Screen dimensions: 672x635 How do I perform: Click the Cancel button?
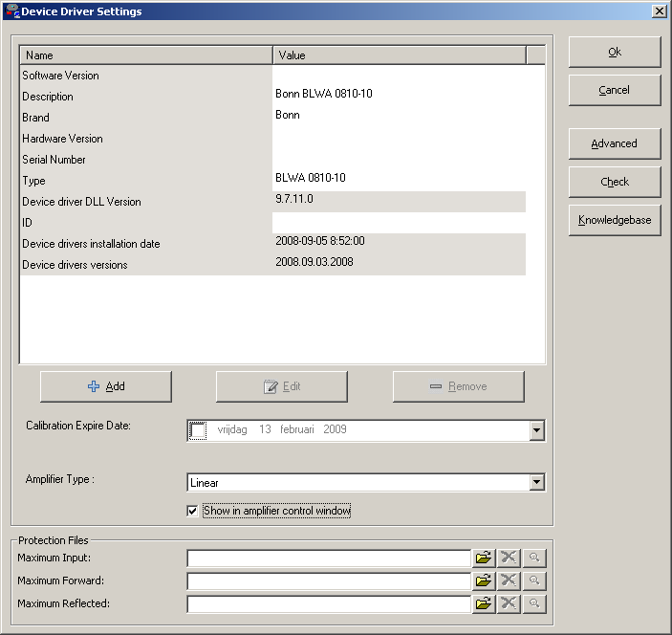[x=614, y=90]
